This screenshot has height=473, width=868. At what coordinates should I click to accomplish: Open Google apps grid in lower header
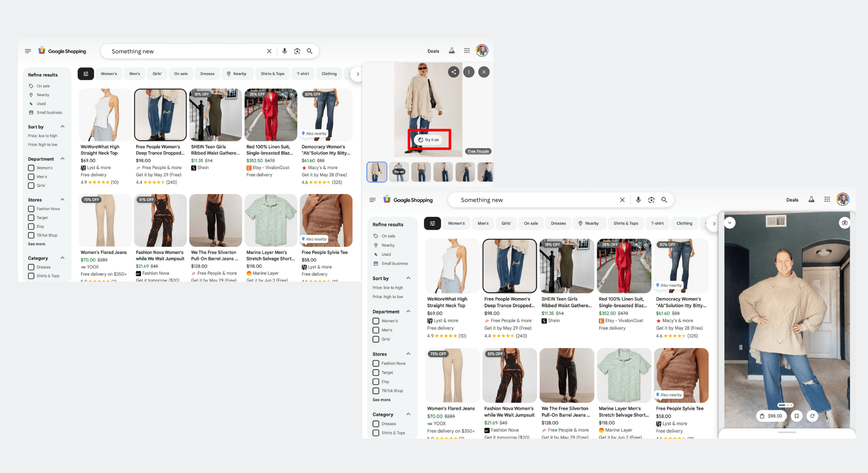point(827,199)
